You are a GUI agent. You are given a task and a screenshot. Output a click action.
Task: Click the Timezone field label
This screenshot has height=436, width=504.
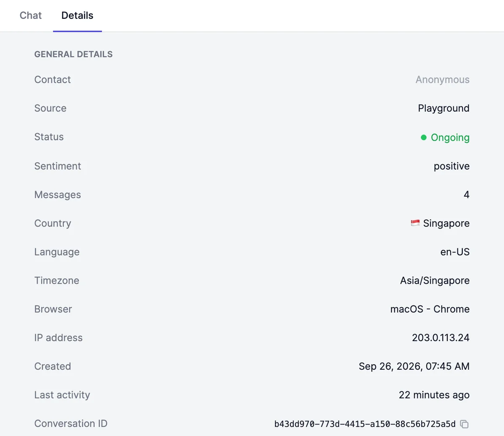coord(57,280)
